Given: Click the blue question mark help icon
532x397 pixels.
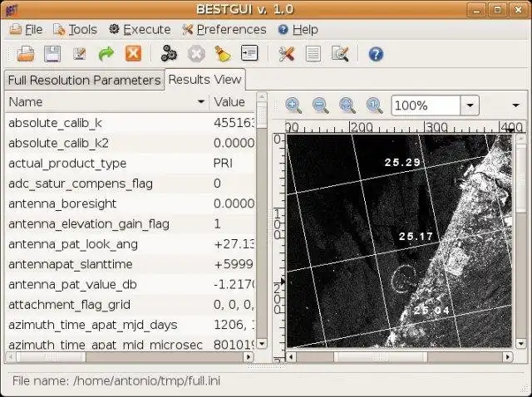Looking at the screenshot, I should point(376,54).
